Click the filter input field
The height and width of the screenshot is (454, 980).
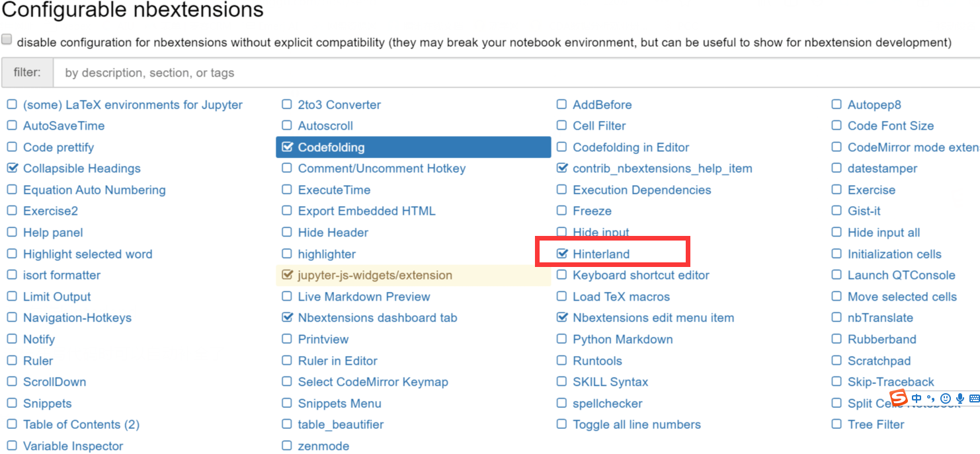pyautogui.click(x=516, y=73)
